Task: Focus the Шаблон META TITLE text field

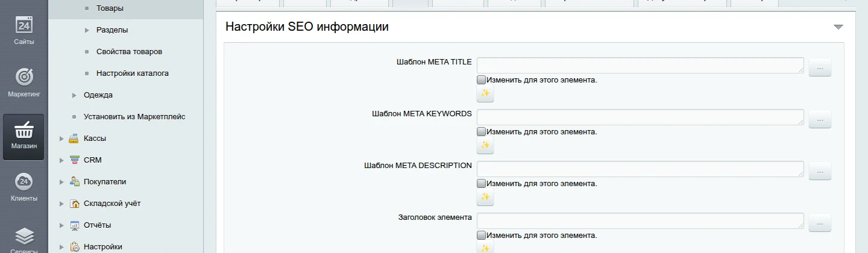Action: 640,66
